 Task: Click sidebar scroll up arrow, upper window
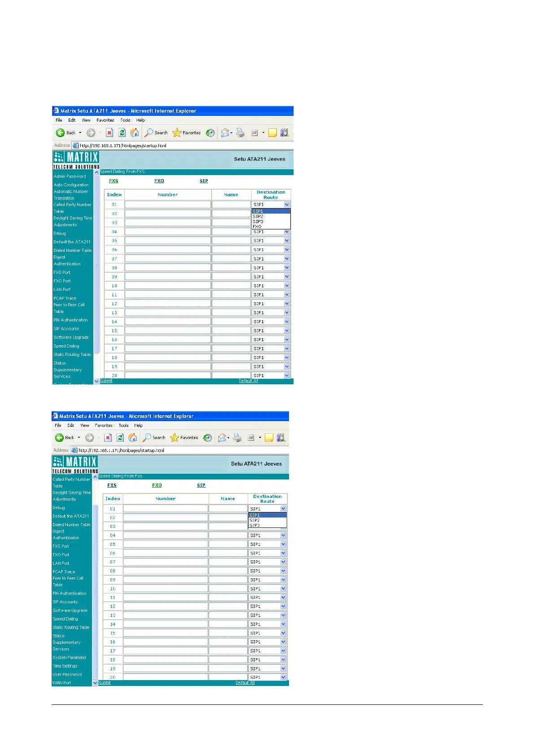click(96, 172)
